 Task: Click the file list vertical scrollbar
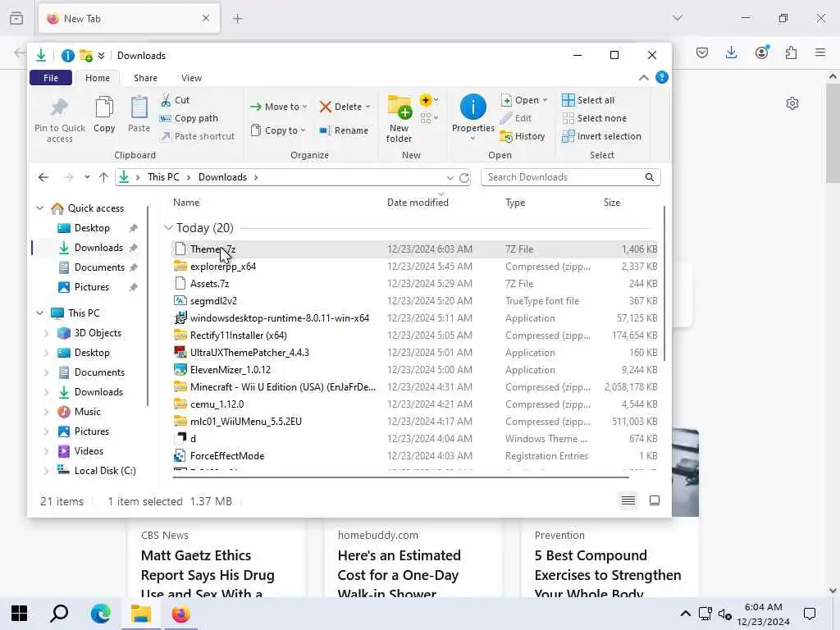tap(664, 284)
